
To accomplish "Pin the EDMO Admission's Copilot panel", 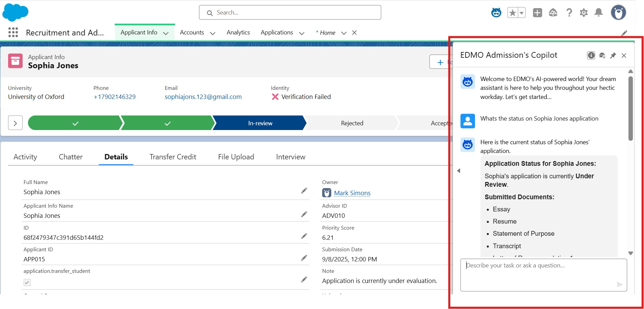I will click(x=613, y=55).
